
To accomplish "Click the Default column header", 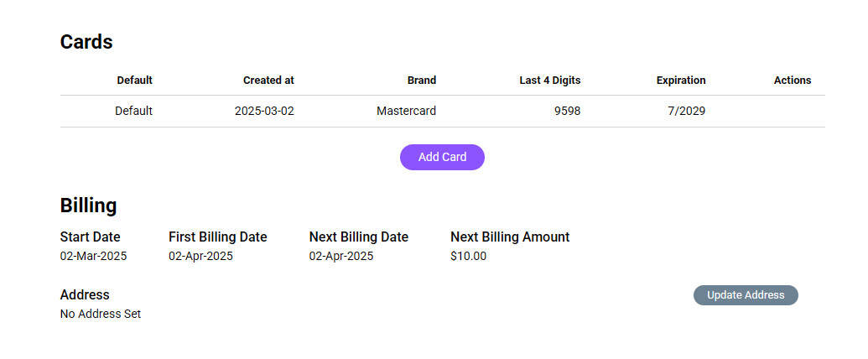I will click(134, 81).
